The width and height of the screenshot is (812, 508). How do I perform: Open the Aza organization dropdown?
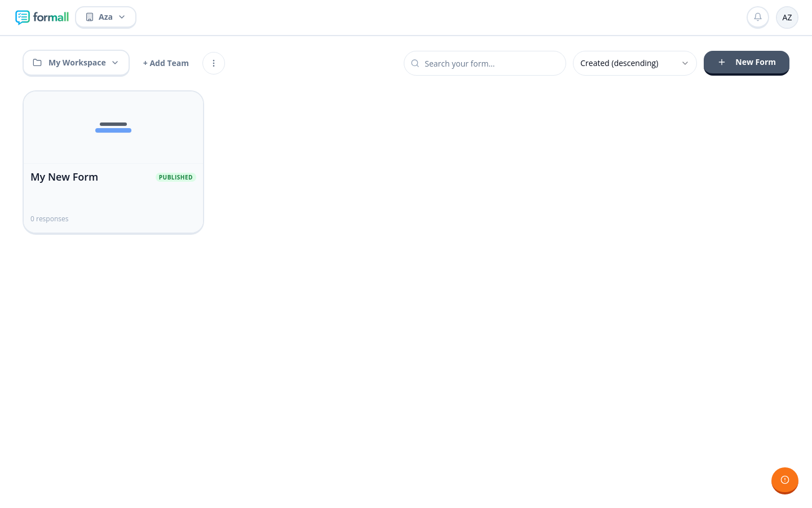click(105, 17)
